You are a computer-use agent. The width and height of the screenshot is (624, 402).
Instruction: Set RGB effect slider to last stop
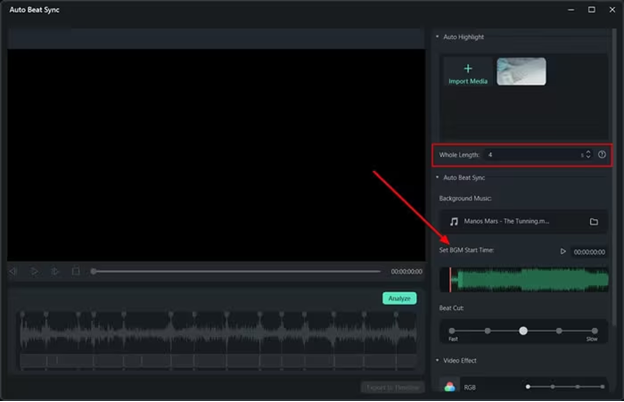click(x=603, y=386)
